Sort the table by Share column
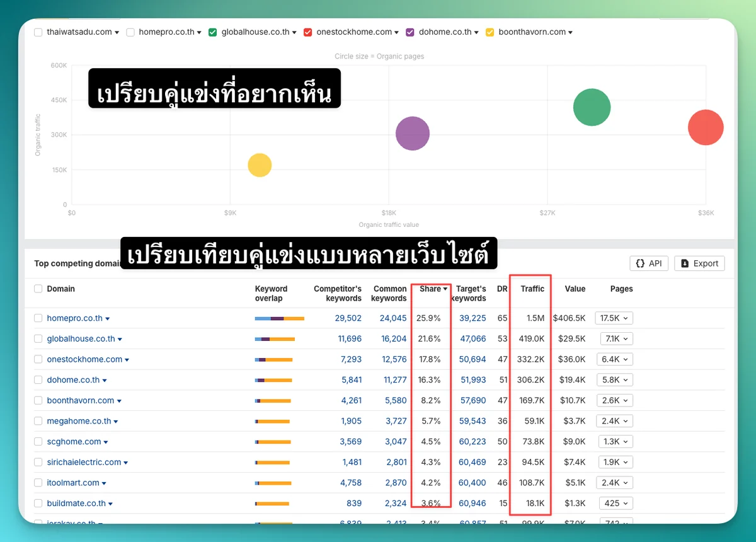 click(433, 289)
